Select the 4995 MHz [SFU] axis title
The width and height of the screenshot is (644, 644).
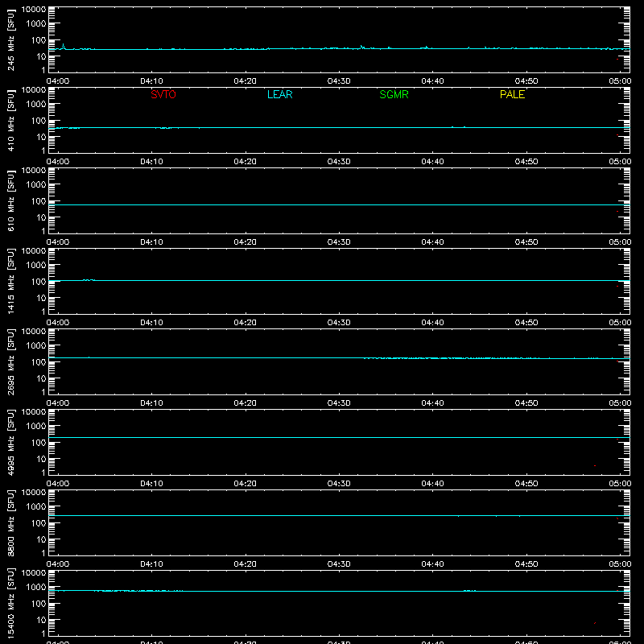(x=10, y=443)
